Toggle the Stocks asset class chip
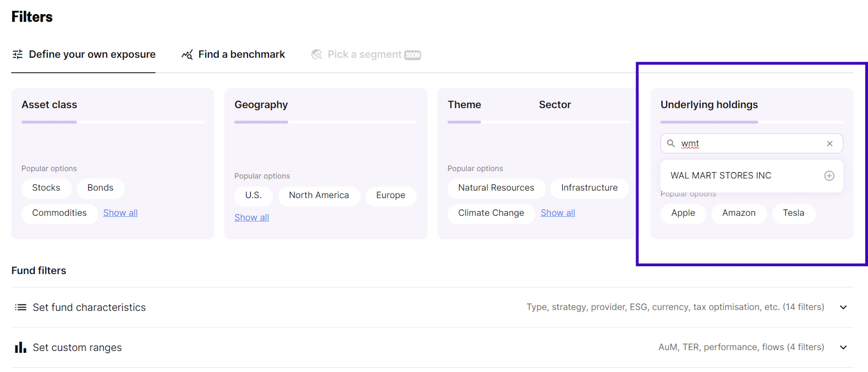This screenshot has width=868, height=372. [46, 188]
